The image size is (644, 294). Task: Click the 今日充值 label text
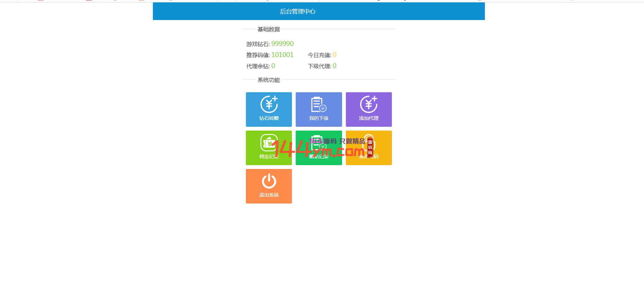click(x=319, y=55)
